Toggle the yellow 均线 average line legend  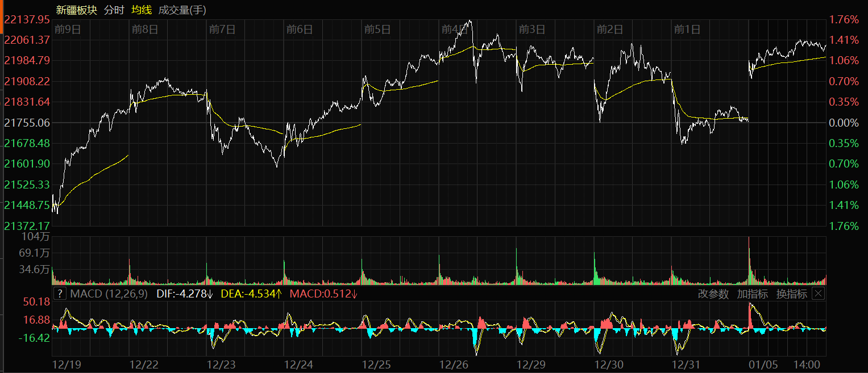[141, 10]
